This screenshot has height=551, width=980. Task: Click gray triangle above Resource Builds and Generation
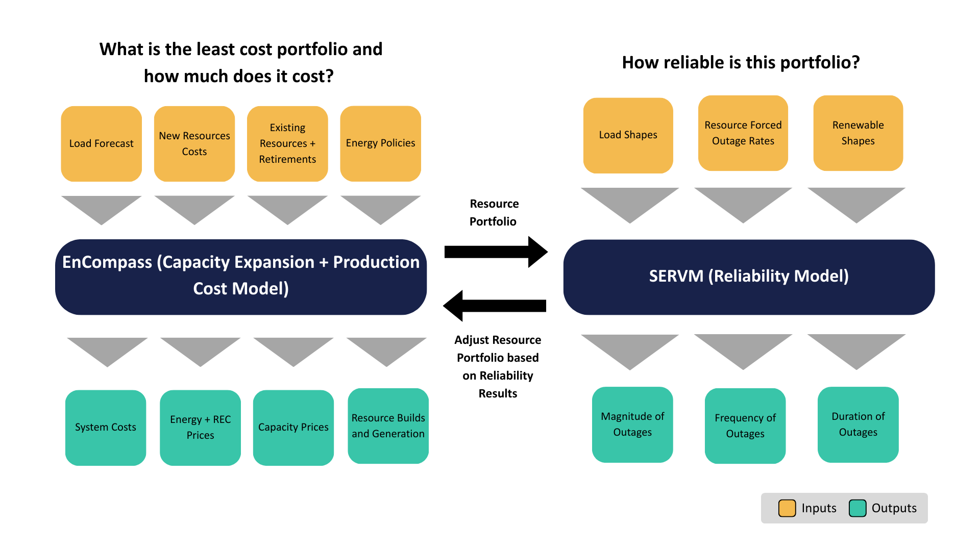[x=386, y=349]
